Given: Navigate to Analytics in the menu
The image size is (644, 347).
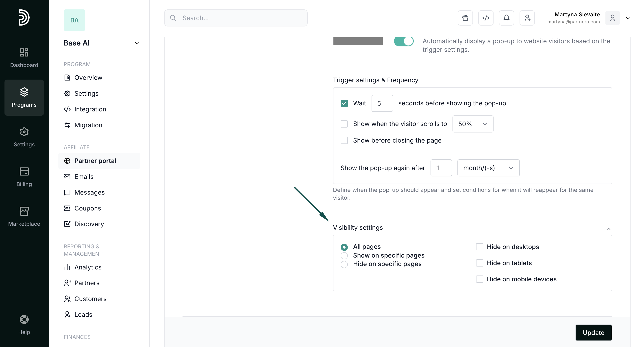Looking at the screenshot, I should tap(88, 267).
